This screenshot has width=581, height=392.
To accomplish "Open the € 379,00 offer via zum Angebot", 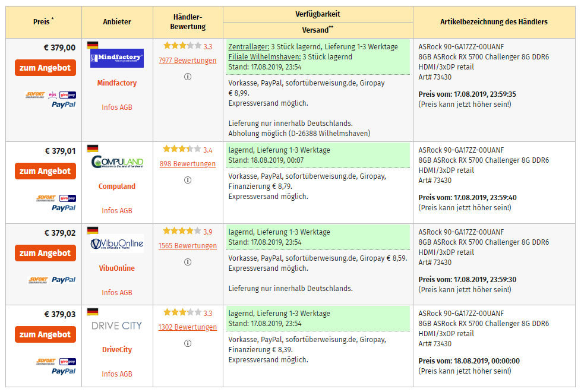I will click(x=45, y=68).
